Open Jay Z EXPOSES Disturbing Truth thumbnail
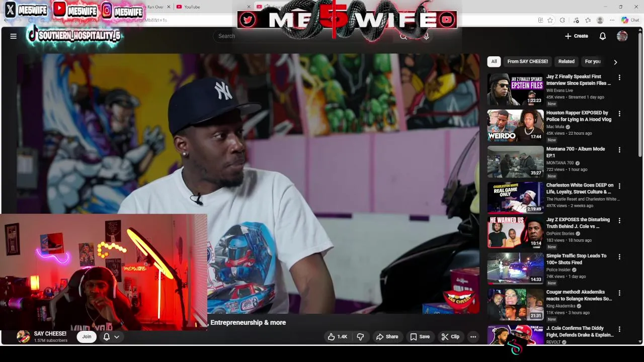This screenshot has height=362, width=644. click(515, 233)
